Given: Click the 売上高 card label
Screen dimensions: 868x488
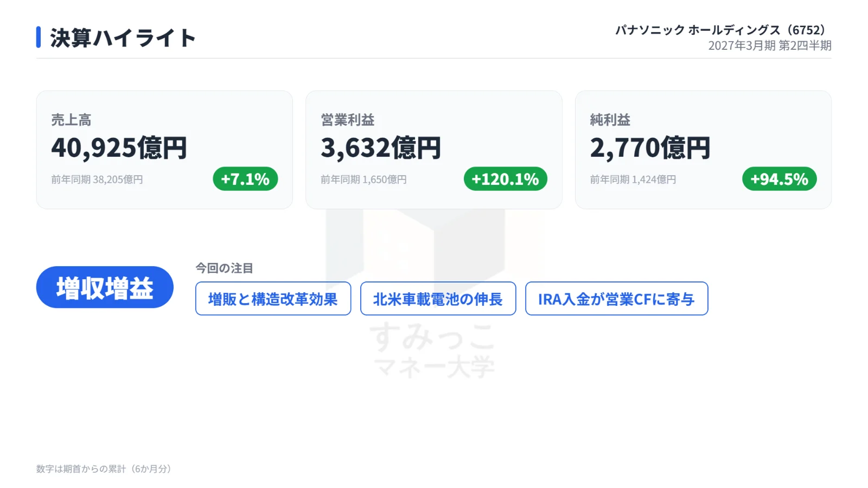Looking at the screenshot, I should [71, 120].
